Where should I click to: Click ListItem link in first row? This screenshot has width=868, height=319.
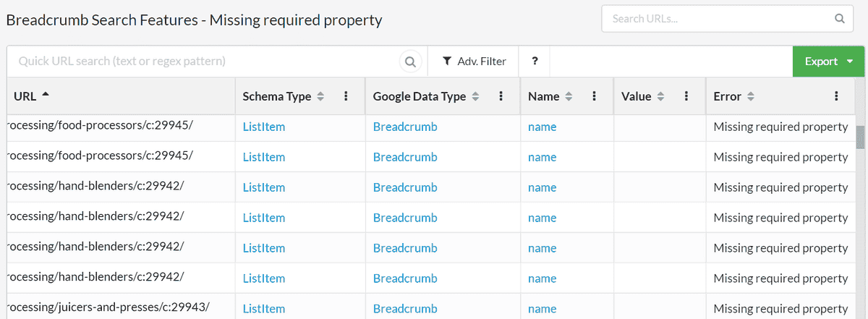point(264,127)
